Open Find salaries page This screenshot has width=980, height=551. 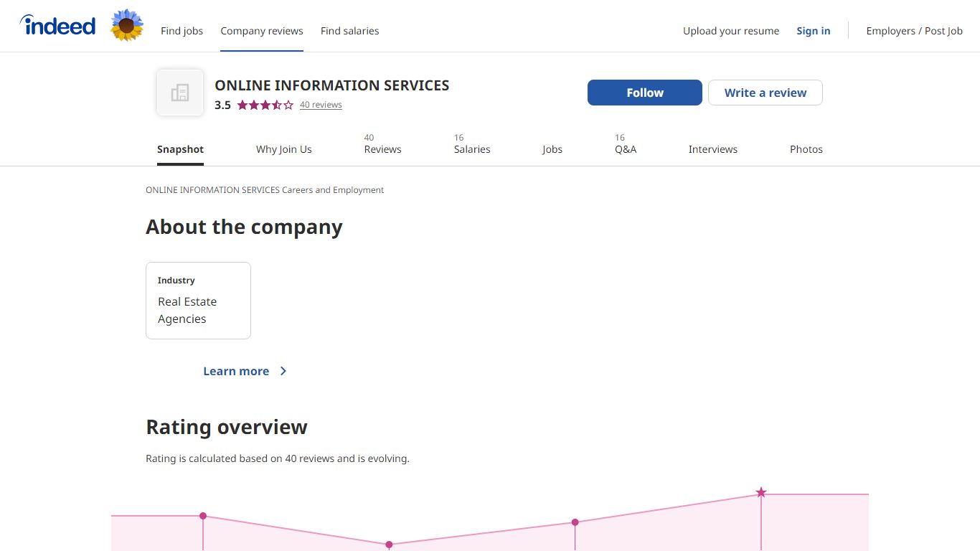[x=349, y=31]
